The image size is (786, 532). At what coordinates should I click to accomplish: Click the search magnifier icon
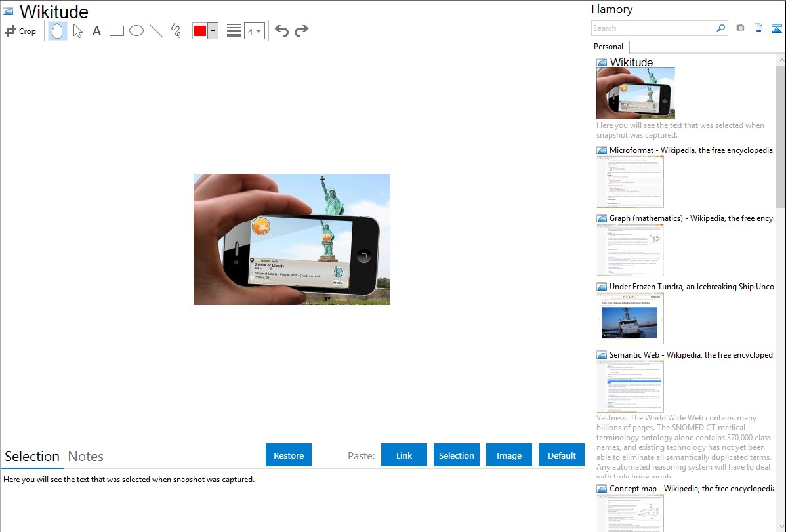[721, 28]
